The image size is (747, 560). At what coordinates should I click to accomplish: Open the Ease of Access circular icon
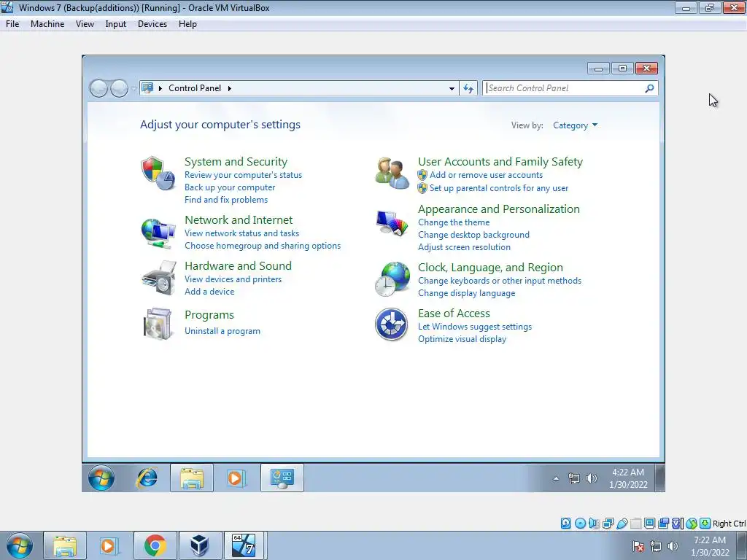[391, 324]
